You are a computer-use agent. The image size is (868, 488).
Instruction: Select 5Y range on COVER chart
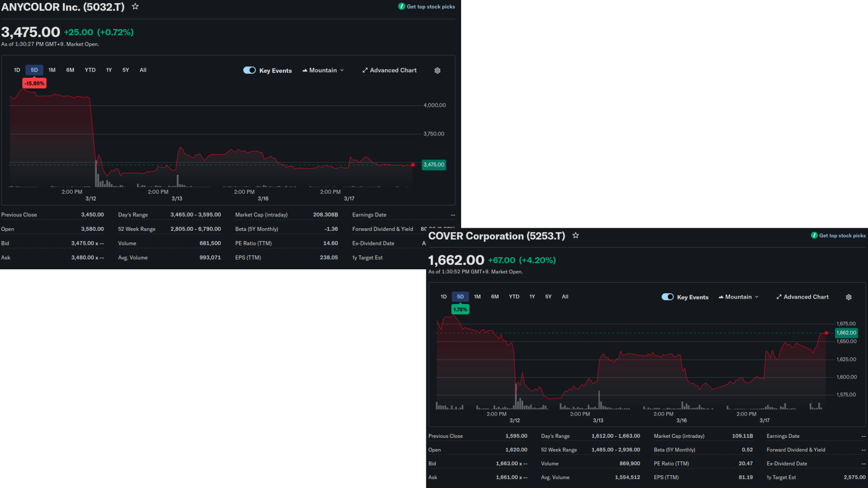[548, 297]
